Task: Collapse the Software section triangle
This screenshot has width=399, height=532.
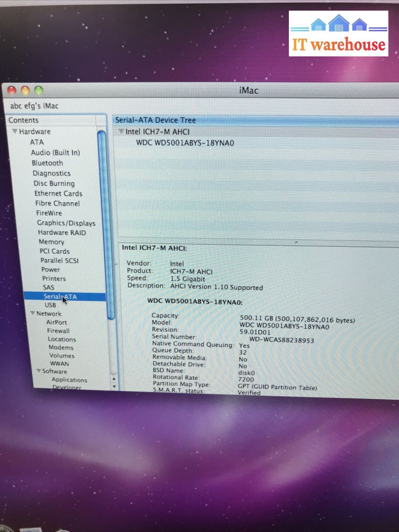Action: (39, 371)
